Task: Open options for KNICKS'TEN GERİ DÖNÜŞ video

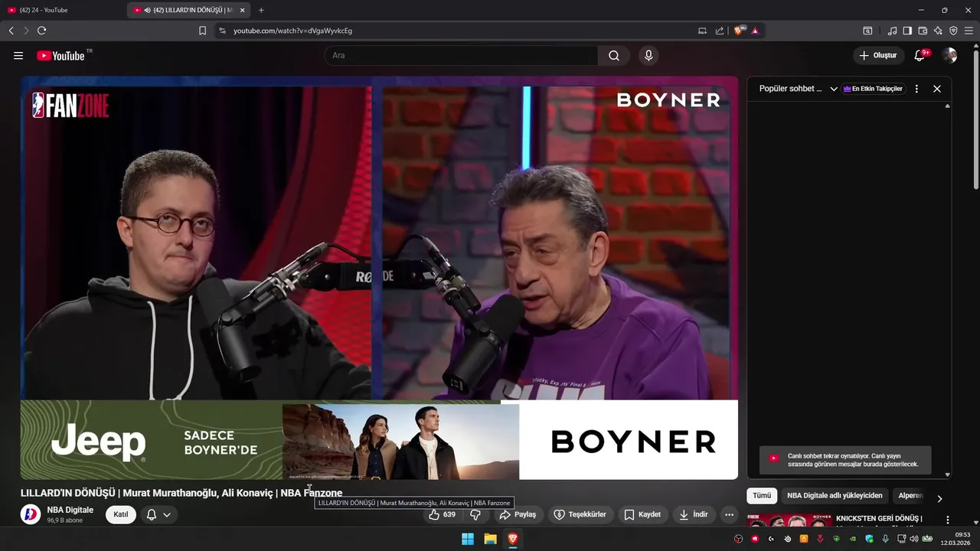Action: tap(947, 520)
